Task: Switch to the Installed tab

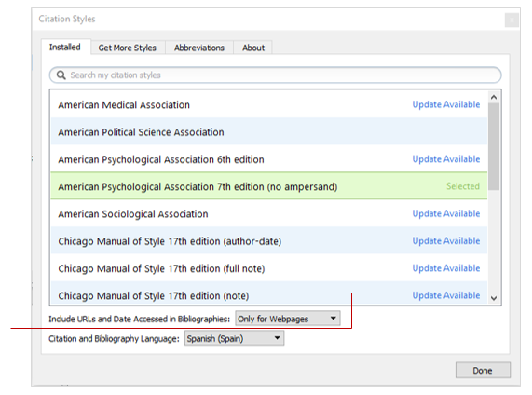Action: (65, 47)
